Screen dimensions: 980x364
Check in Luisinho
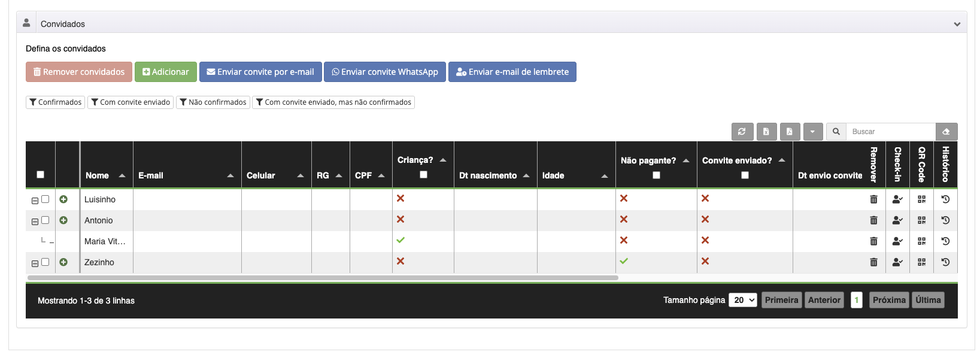(x=897, y=199)
